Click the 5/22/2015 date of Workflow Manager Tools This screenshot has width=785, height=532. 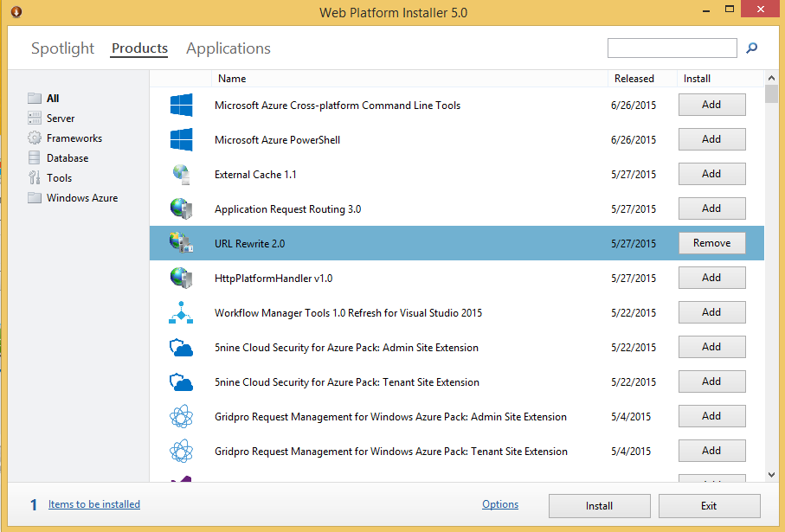pyautogui.click(x=634, y=313)
